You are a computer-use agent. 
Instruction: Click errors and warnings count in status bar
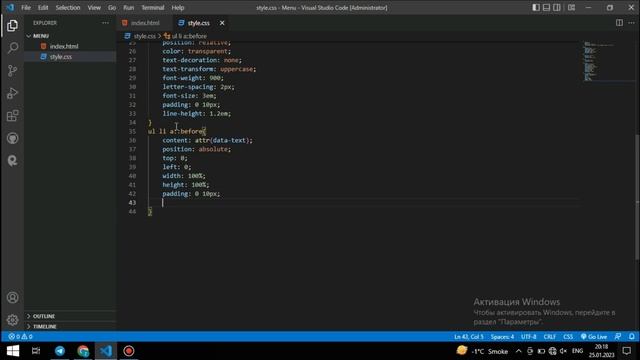20,337
